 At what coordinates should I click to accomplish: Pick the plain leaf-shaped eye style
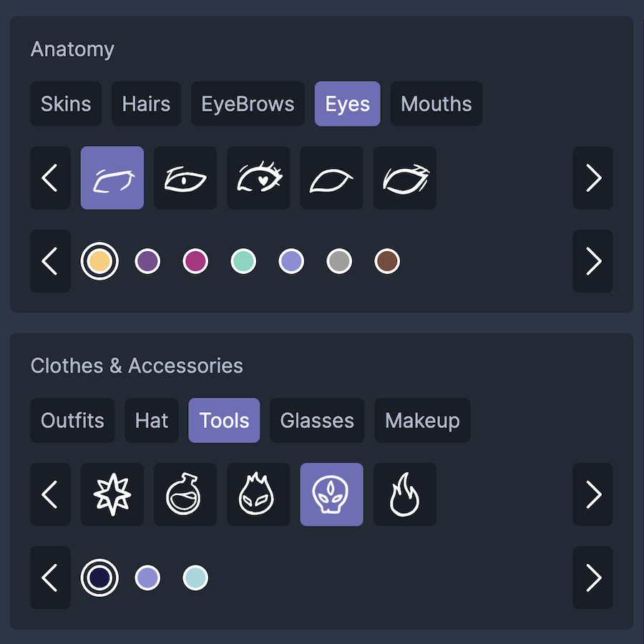(x=332, y=178)
